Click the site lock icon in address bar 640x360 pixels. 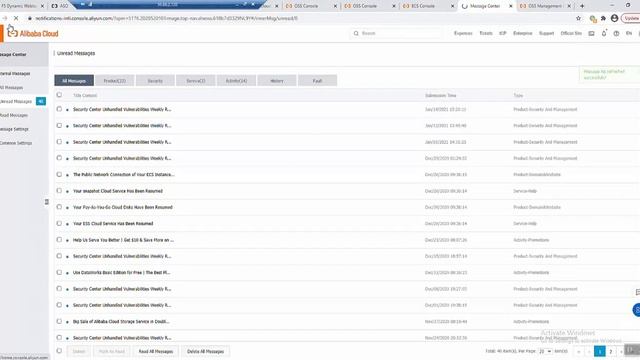coord(29,18)
